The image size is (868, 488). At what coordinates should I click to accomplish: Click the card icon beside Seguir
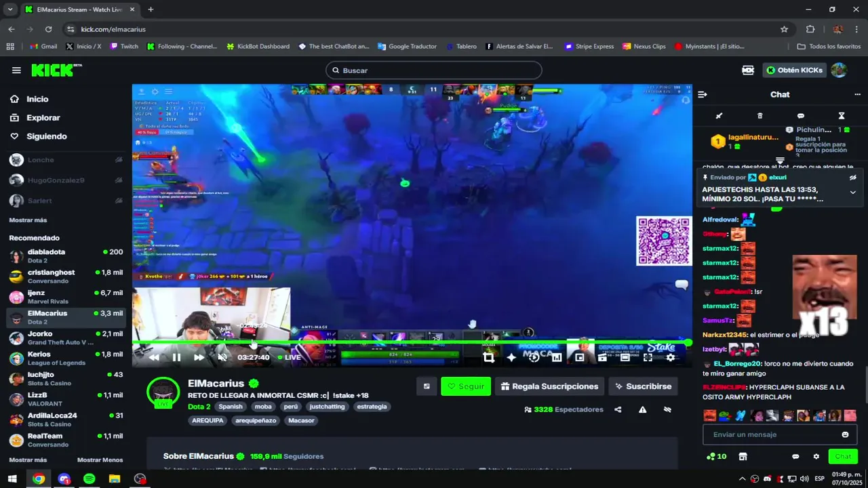(x=427, y=386)
